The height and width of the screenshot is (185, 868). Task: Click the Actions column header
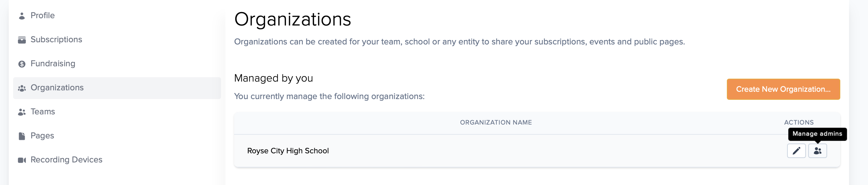pos(799,122)
